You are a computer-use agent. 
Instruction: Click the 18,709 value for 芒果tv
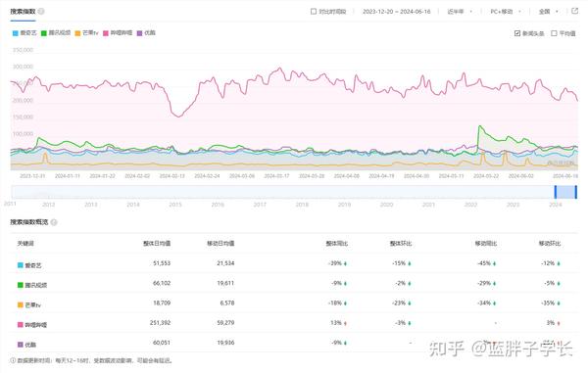coord(162,303)
